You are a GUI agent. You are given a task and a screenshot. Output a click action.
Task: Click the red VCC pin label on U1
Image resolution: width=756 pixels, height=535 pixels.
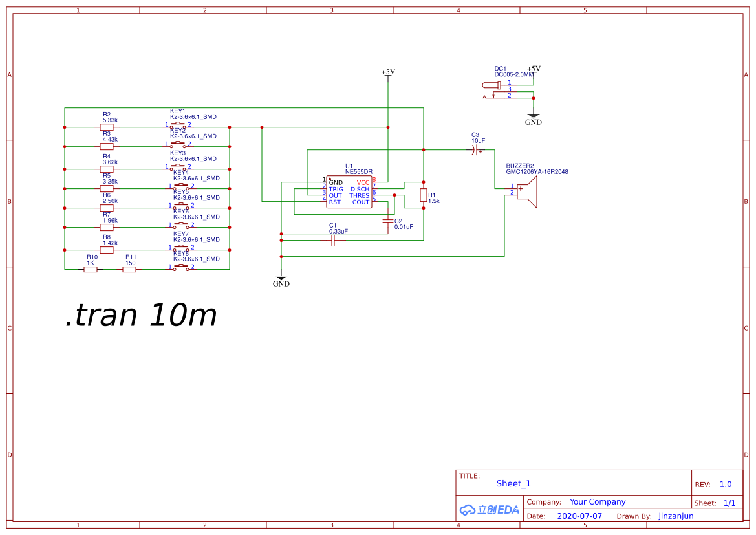click(363, 183)
